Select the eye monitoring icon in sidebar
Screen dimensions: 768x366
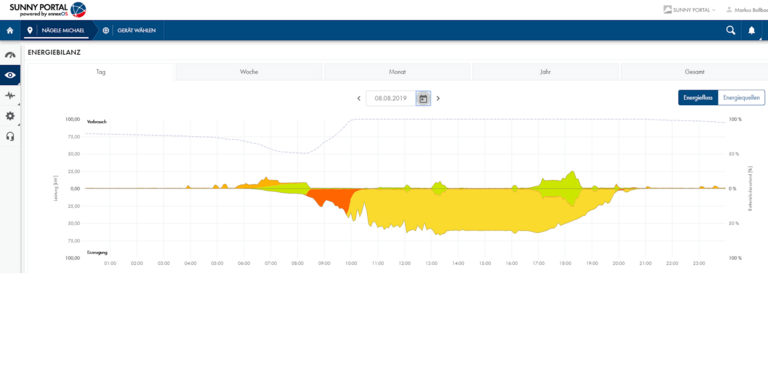pyautogui.click(x=10, y=75)
